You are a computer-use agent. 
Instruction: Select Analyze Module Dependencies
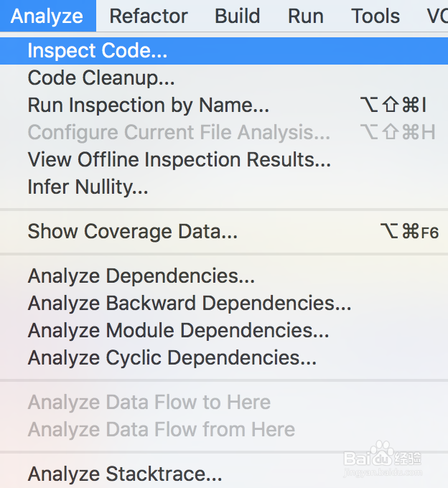click(x=179, y=331)
